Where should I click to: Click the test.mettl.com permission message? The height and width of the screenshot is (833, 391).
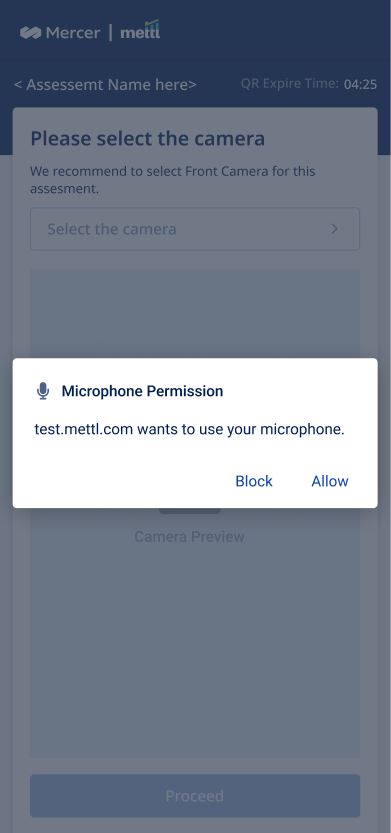(190, 429)
